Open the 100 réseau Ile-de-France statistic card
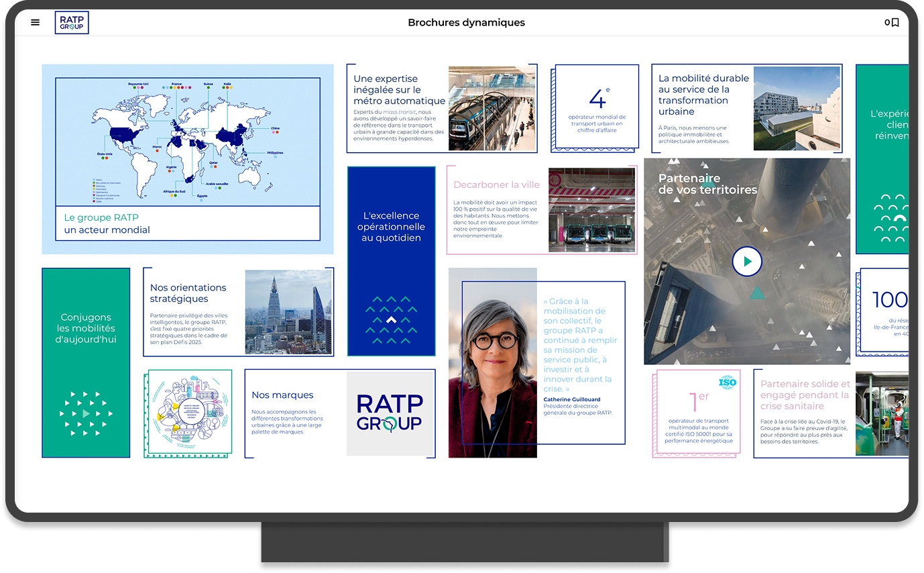Screen dimensions: 924x573 coord(884,312)
